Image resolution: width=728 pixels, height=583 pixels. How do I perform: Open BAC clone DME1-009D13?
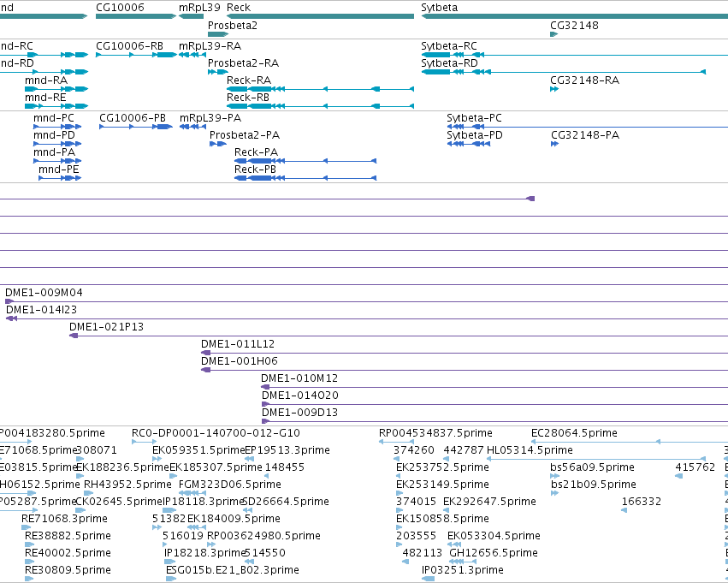[x=299, y=413]
